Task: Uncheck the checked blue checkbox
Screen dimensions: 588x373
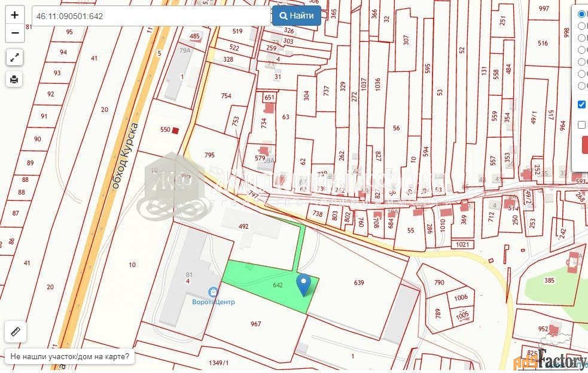Action: point(581,104)
